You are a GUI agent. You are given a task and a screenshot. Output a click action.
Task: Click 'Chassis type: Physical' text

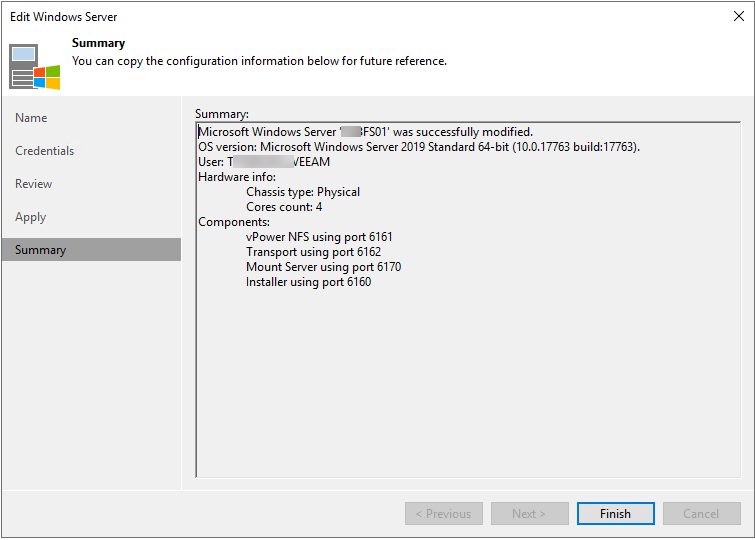click(x=303, y=192)
